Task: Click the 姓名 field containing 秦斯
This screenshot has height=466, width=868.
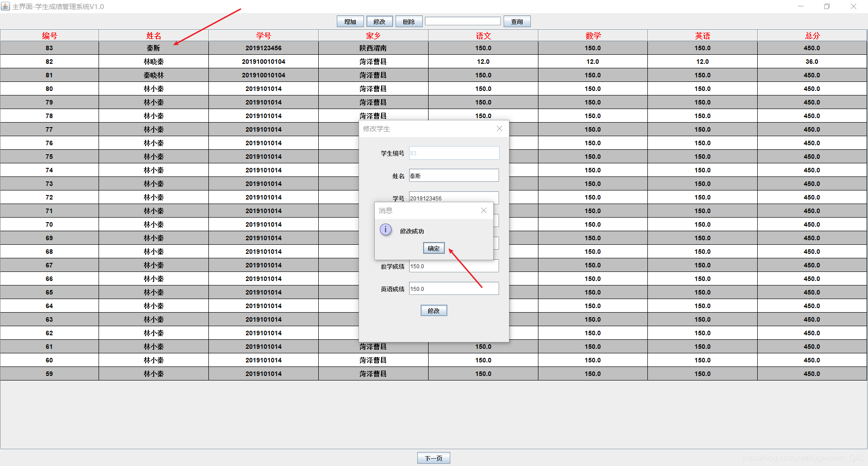Action: coord(454,176)
